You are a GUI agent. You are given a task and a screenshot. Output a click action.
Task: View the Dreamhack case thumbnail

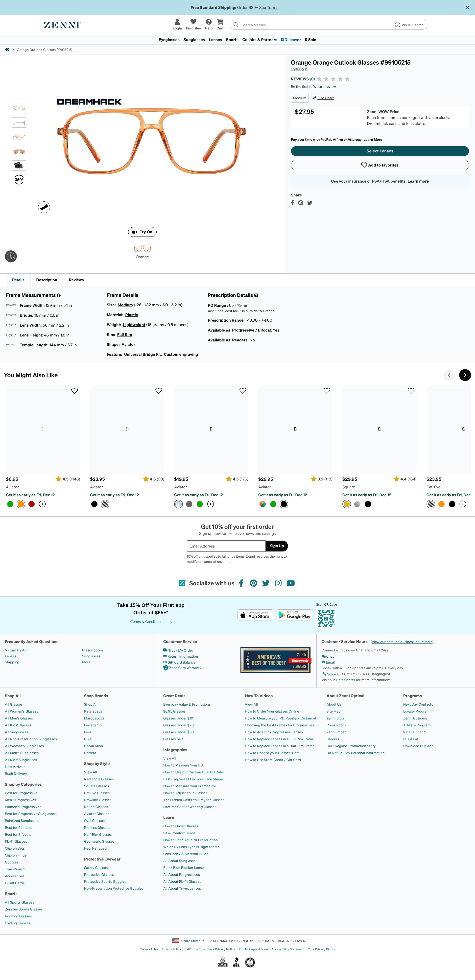coord(19,166)
